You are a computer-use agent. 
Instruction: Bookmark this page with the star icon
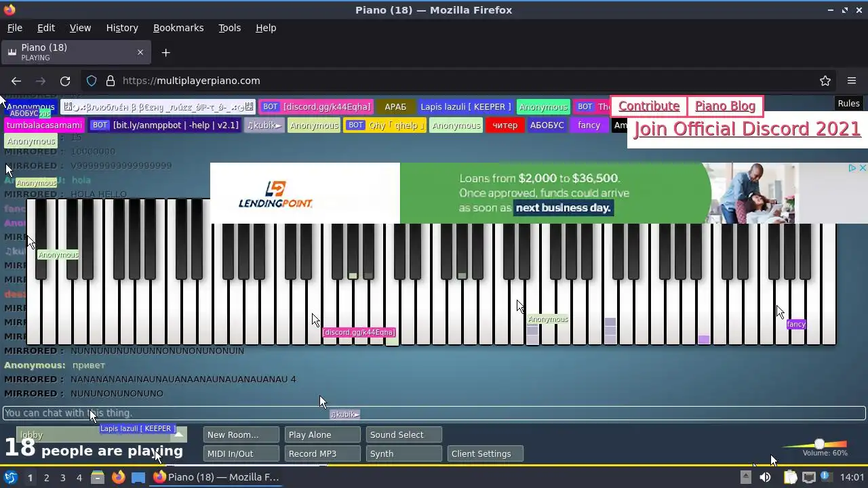click(x=825, y=81)
